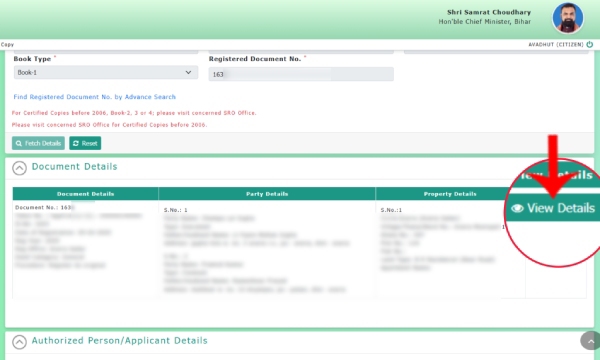The width and height of the screenshot is (600, 360).
Task: Click the Party Details column header
Action: coord(267,194)
